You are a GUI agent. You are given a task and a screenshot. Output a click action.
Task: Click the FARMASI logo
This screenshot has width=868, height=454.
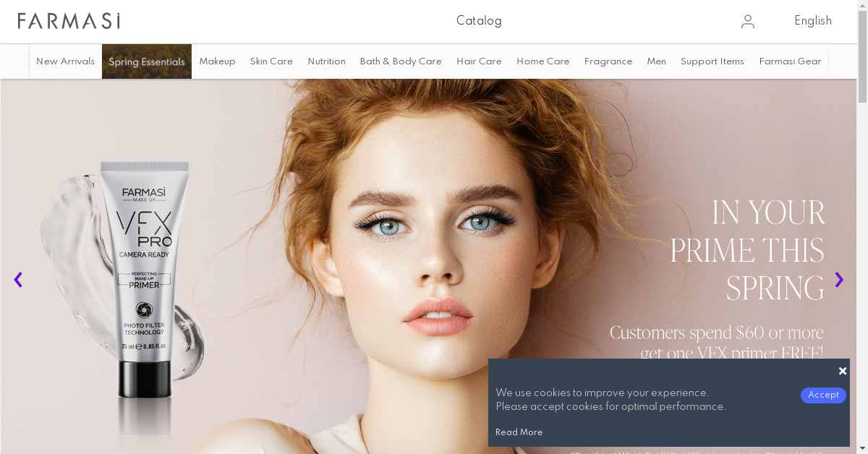(x=69, y=21)
